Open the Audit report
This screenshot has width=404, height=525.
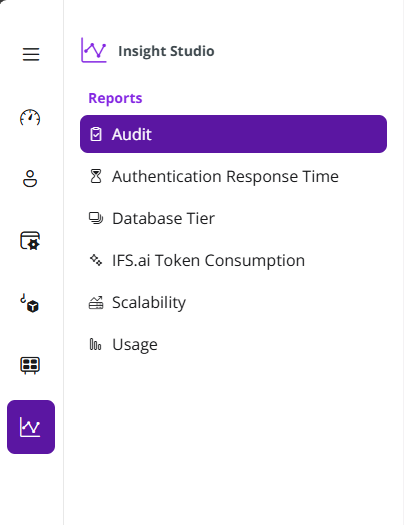[233, 134]
